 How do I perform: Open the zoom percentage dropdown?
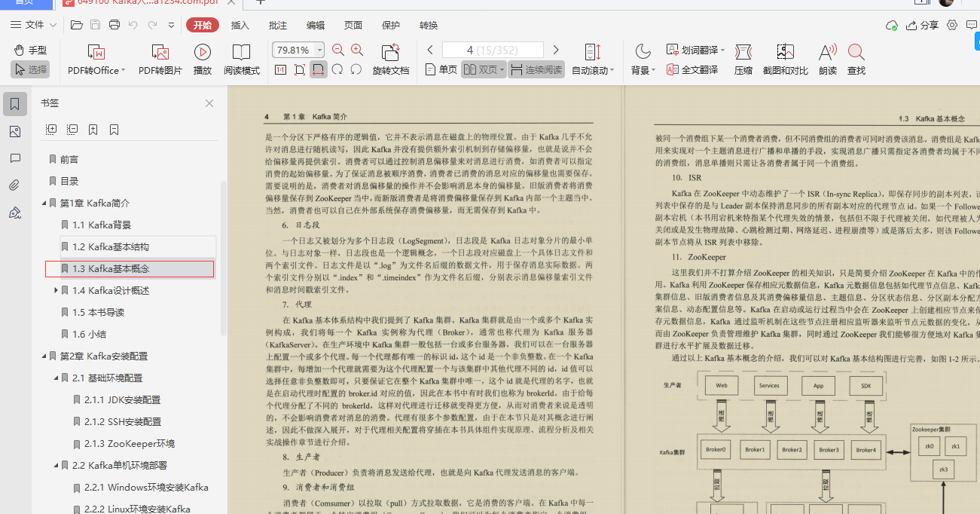(320, 50)
